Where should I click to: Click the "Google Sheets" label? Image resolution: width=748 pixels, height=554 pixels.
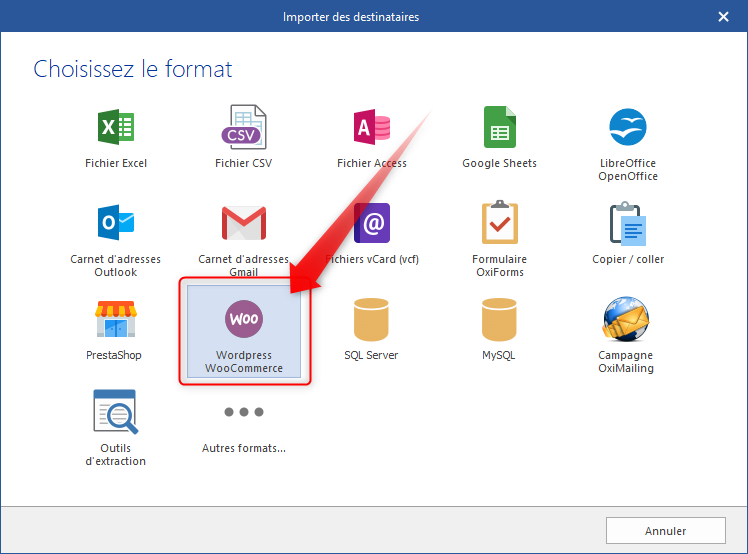499,163
